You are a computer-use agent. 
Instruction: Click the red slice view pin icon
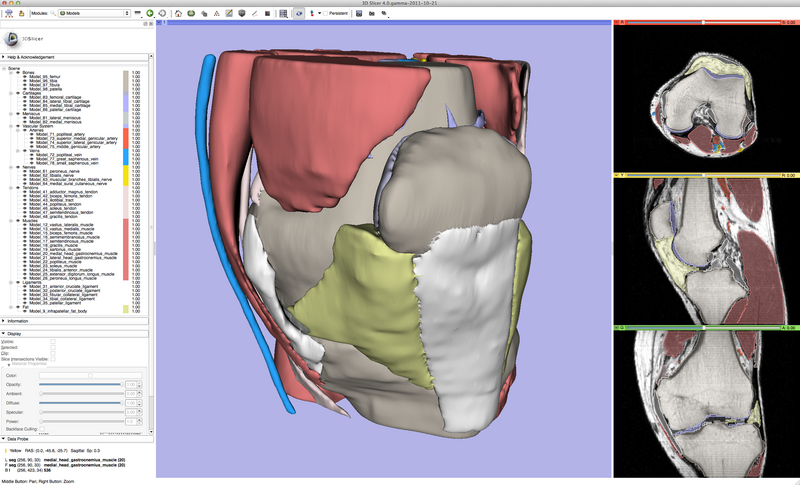tap(616, 22)
